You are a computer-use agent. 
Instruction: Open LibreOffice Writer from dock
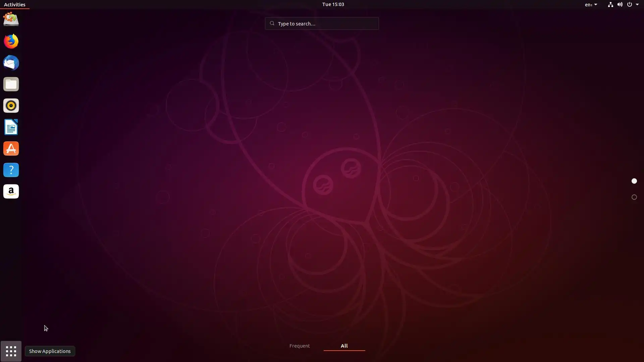[11, 127]
